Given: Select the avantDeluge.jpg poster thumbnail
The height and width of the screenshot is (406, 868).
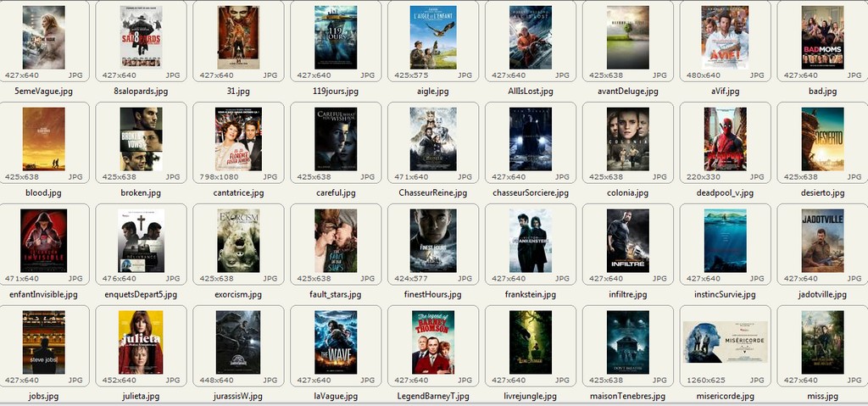Looking at the screenshot, I should (x=628, y=37).
